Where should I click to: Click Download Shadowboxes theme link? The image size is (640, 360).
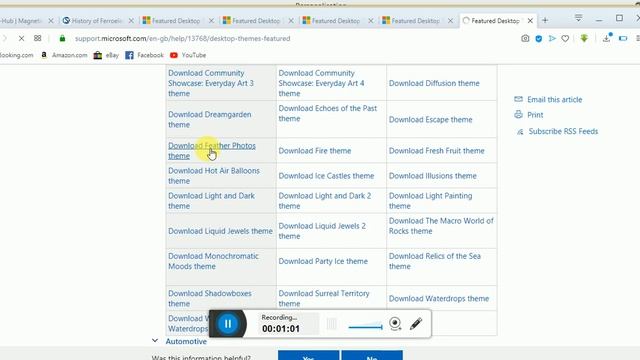(209, 298)
